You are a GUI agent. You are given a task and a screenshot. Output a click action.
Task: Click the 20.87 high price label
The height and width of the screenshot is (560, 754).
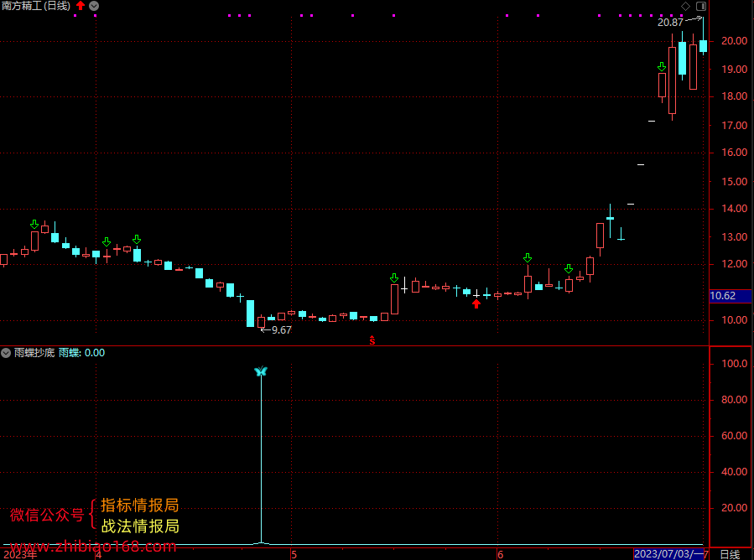pos(670,23)
